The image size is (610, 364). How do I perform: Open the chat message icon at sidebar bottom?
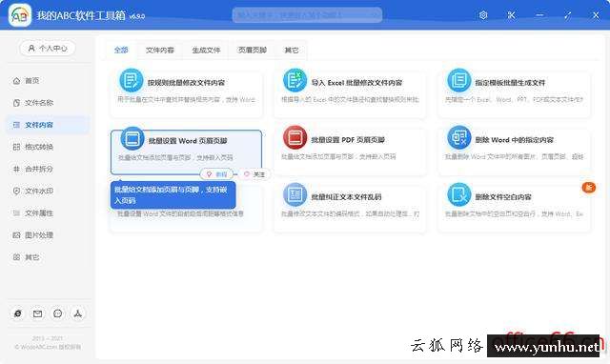click(x=57, y=313)
